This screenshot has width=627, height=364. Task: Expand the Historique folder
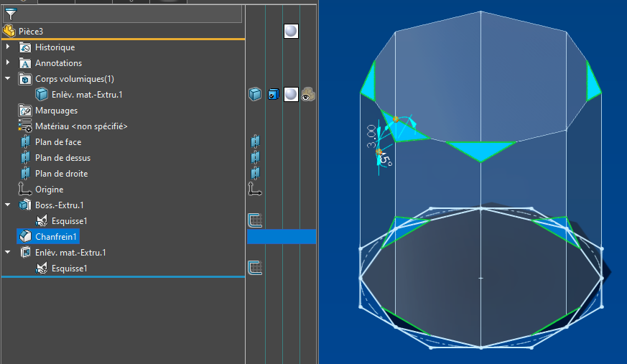[8, 47]
